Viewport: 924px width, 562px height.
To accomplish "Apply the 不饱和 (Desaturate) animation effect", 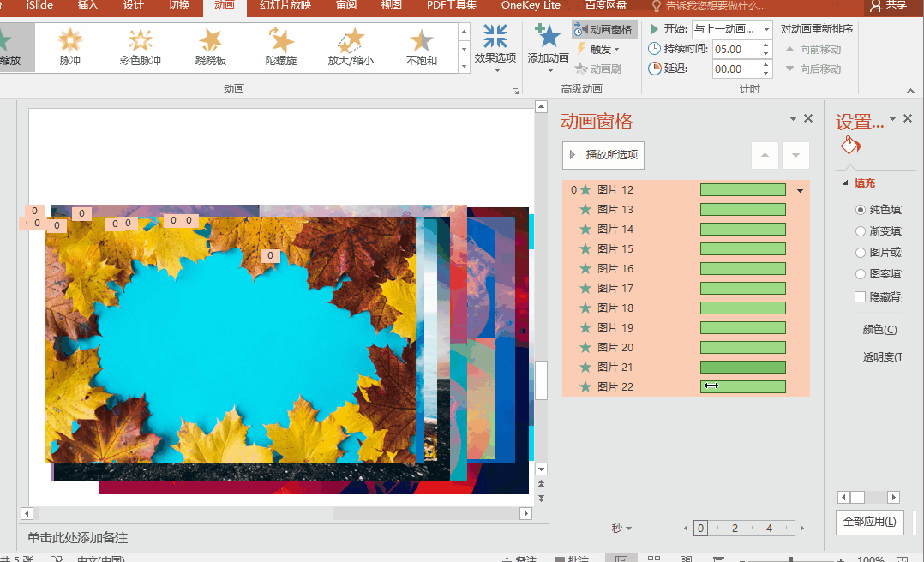I will click(x=422, y=47).
